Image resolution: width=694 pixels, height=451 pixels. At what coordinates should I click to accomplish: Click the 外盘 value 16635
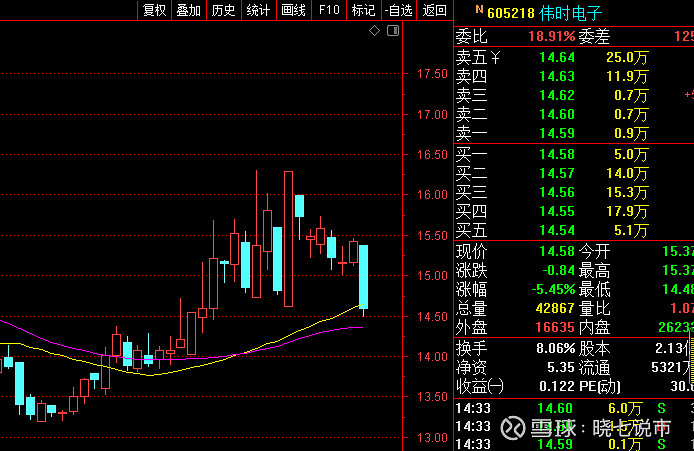click(555, 327)
